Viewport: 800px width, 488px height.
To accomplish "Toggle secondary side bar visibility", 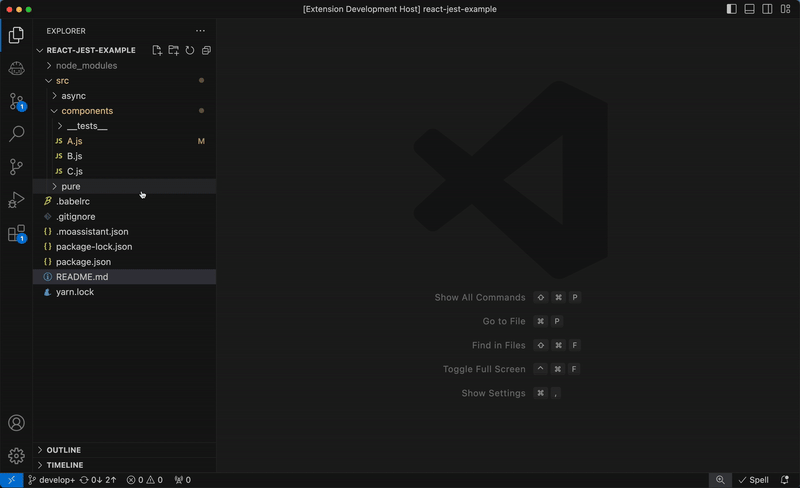I will click(767, 9).
